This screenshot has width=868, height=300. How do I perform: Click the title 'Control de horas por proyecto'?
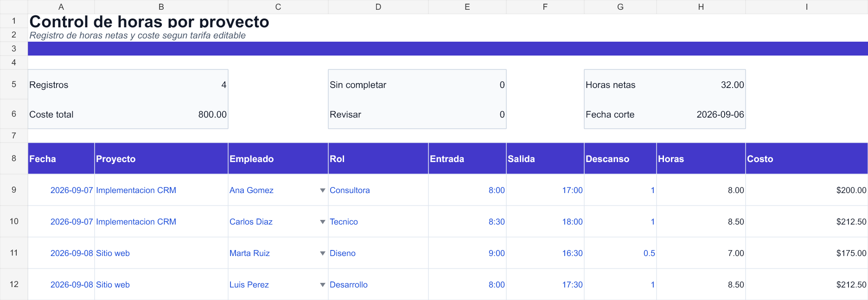pos(149,21)
